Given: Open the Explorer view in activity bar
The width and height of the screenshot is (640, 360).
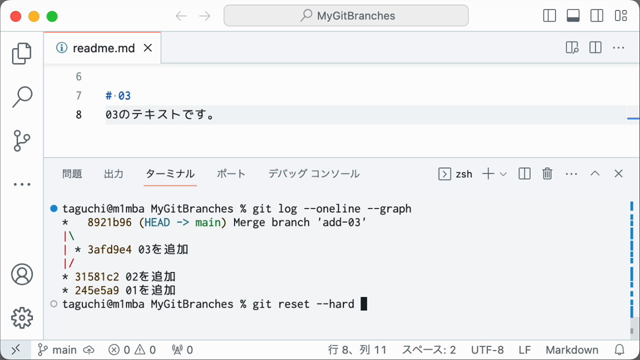Looking at the screenshot, I should (22, 53).
